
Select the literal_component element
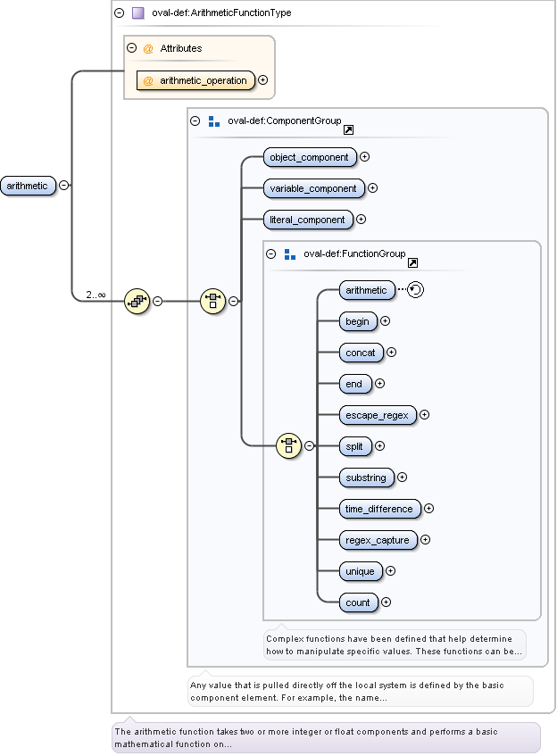[308, 220]
